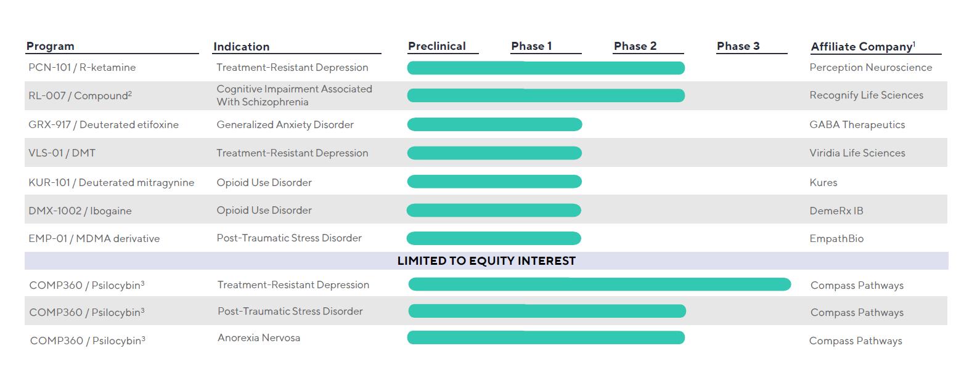Screen dimensions: 980x367
Task: Click the Generalized Anxiety Disorder indication
Action: [285, 125]
